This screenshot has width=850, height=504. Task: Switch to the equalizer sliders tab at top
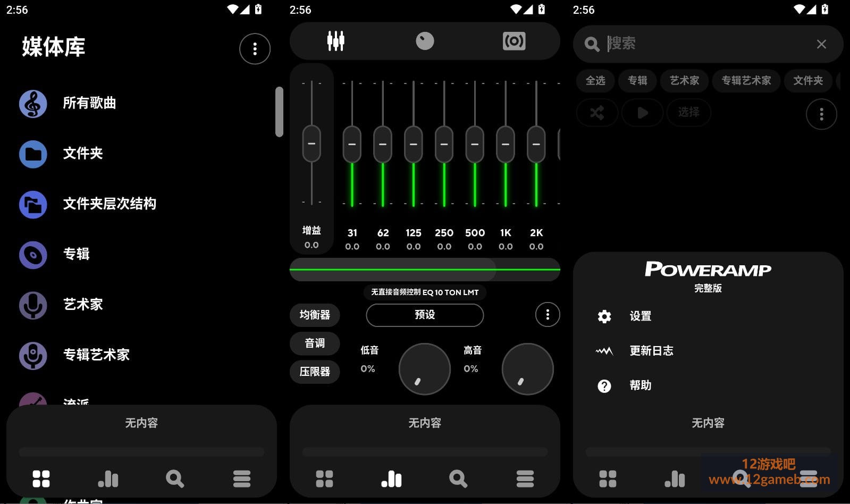336,41
